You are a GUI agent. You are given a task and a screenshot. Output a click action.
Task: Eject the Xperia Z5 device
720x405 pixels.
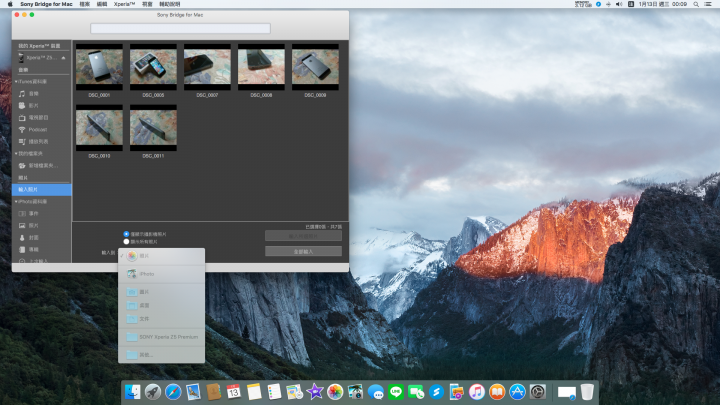point(63,58)
